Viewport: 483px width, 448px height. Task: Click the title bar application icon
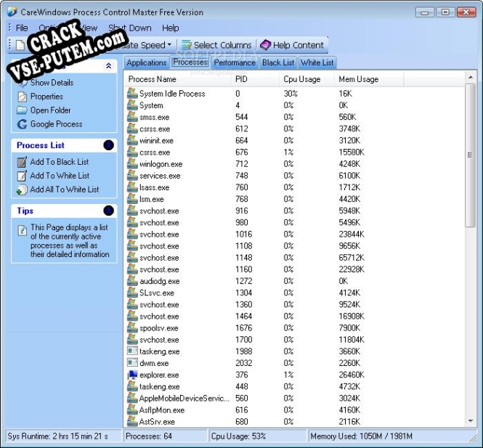pyautogui.click(x=12, y=12)
